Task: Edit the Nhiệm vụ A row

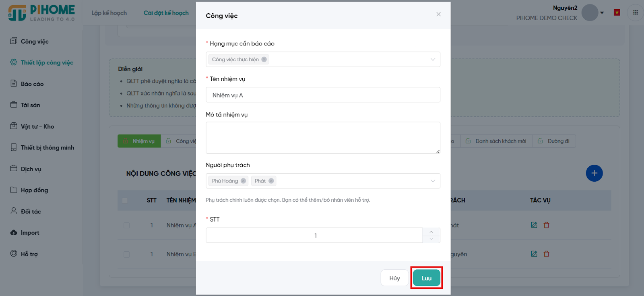Action: (534, 225)
